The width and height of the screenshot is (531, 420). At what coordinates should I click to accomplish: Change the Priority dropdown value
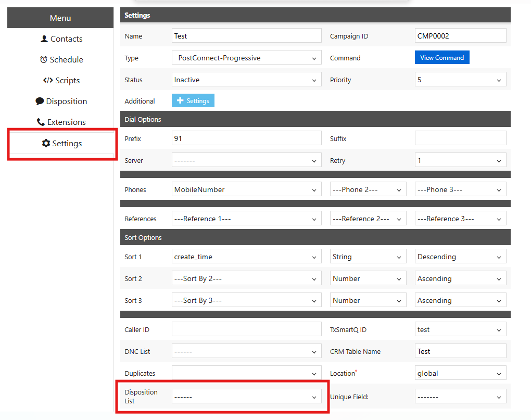(460, 80)
